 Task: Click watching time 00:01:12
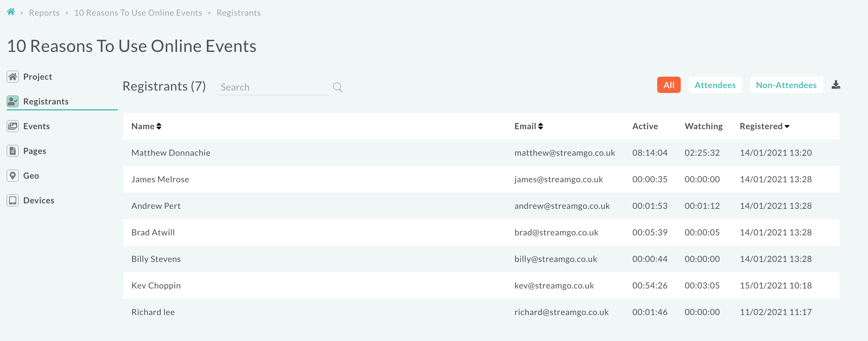(702, 206)
